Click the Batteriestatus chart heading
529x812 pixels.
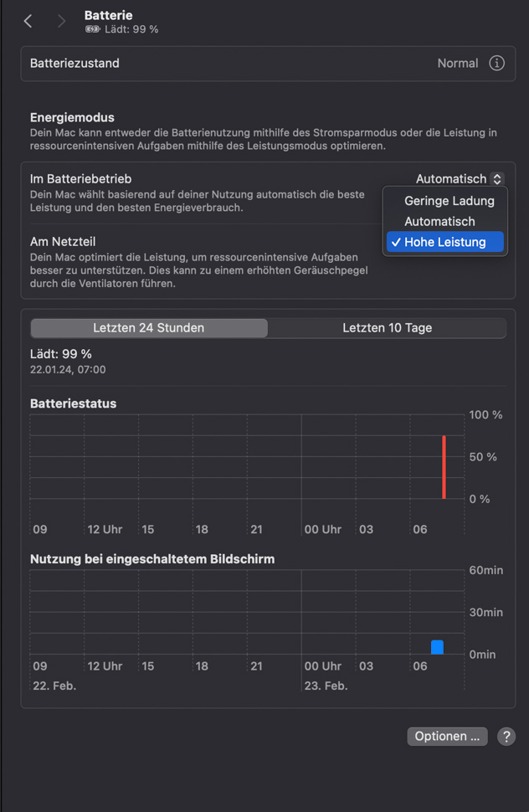click(73, 403)
